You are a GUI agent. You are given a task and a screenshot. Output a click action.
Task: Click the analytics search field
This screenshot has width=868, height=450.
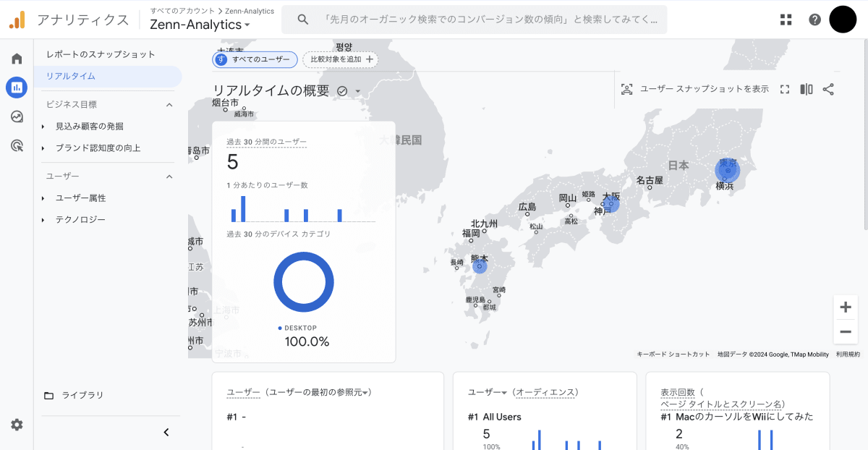475,20
